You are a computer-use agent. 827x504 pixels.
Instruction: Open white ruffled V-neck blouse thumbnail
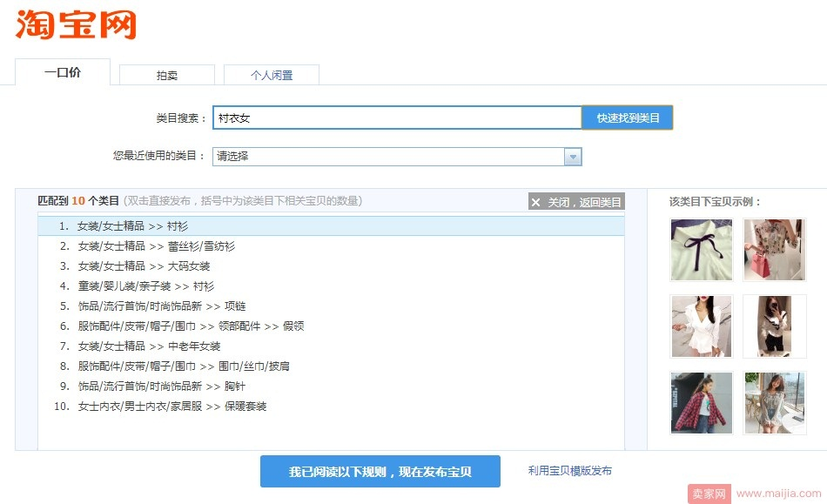(x=702, y=326)
